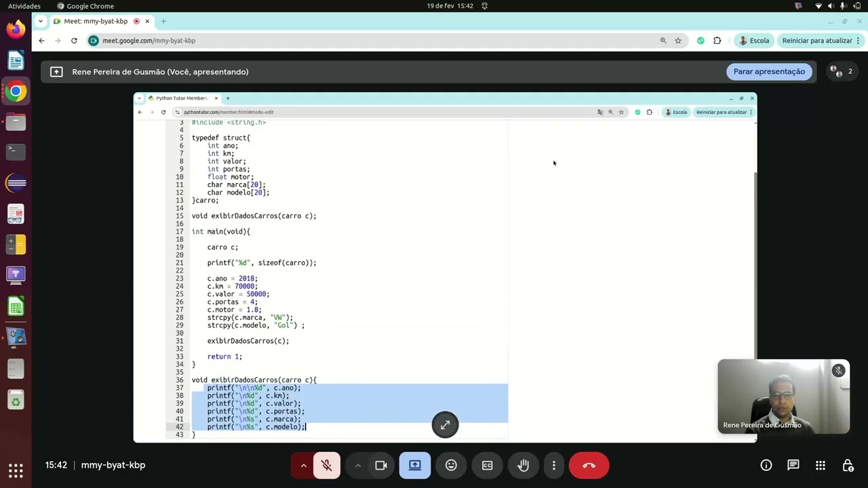Screen dimensions: 868x488
Task: Reload the Meet page
Action: (74, 41)
